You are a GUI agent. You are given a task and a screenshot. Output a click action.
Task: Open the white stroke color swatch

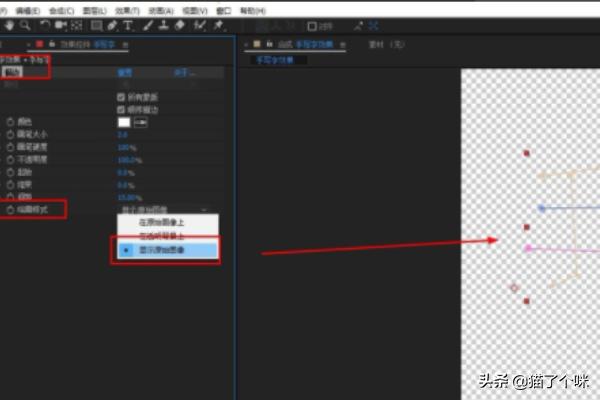click(124, 122)
